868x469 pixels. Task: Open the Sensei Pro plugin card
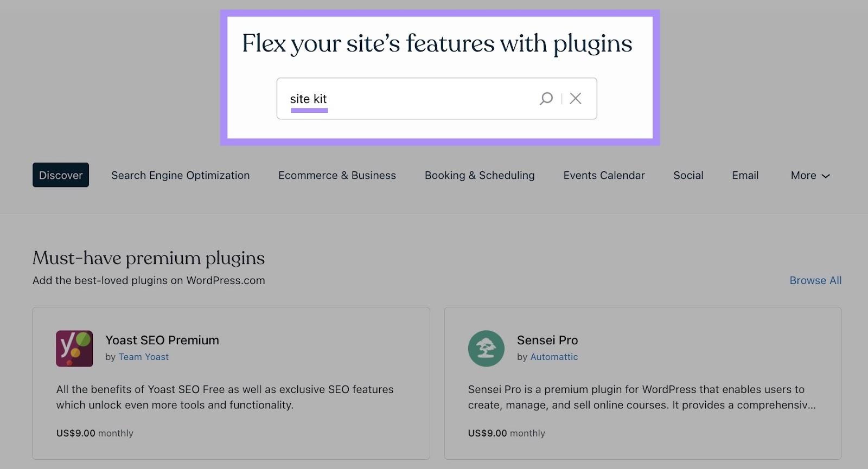[x=643, y=382]
